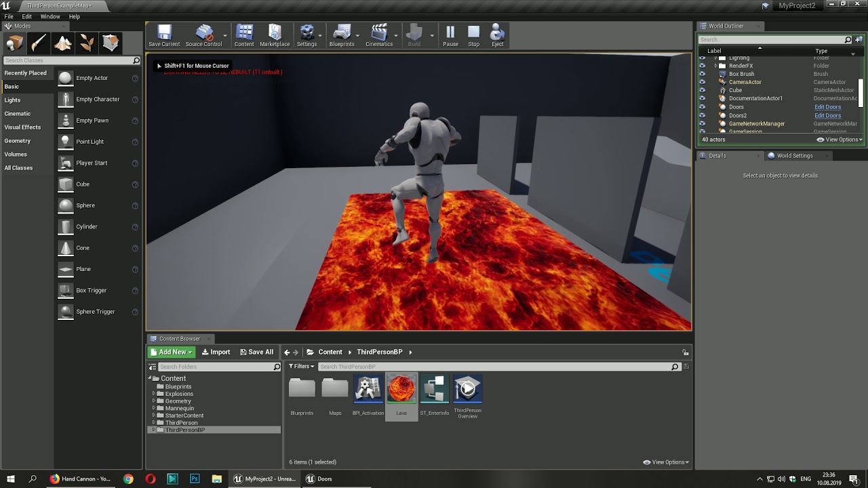Go back in Content Browser history
Screen dimensions: 868x488
(x=287, y=352)
